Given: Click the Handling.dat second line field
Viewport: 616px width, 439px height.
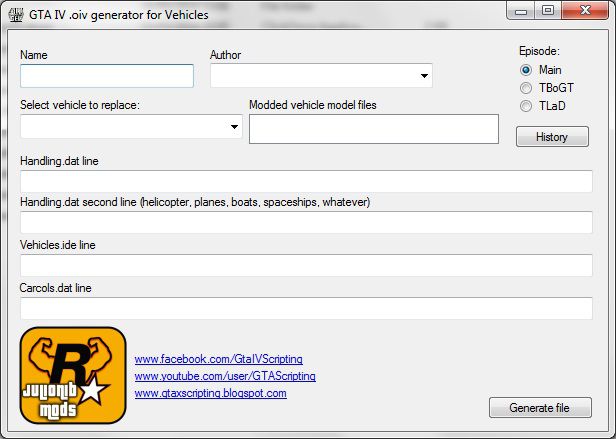Looking at the screenshot, I should click(x=306, y=222).
